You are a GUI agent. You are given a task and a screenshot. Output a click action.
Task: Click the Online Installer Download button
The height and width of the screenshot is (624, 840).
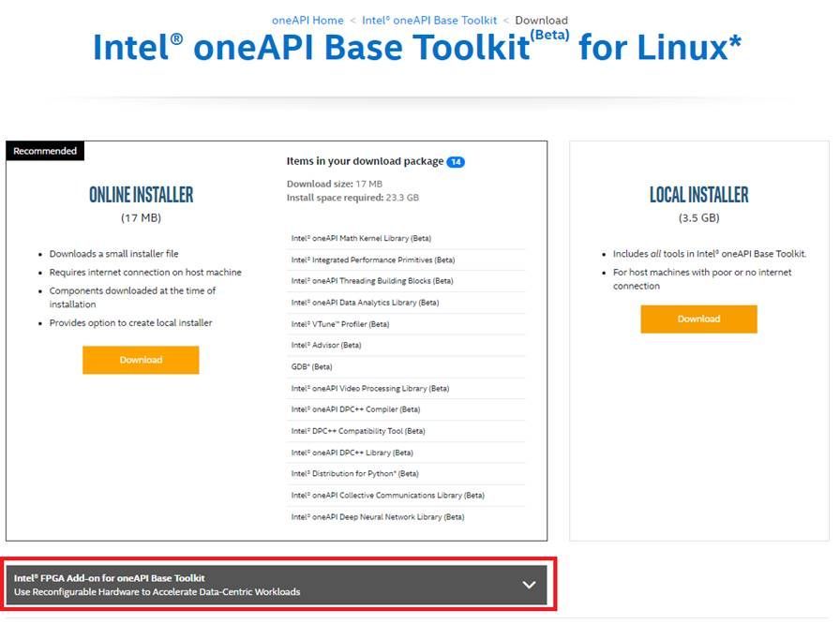tap(141, 360)
